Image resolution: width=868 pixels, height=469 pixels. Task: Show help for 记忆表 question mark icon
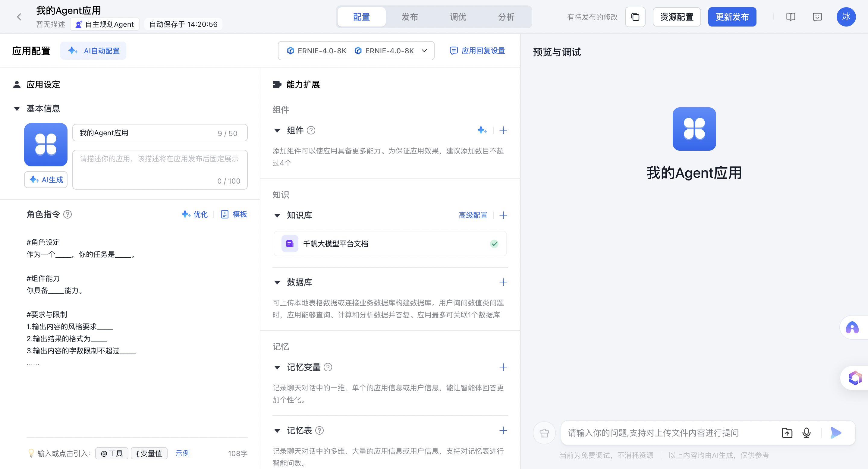319,431
